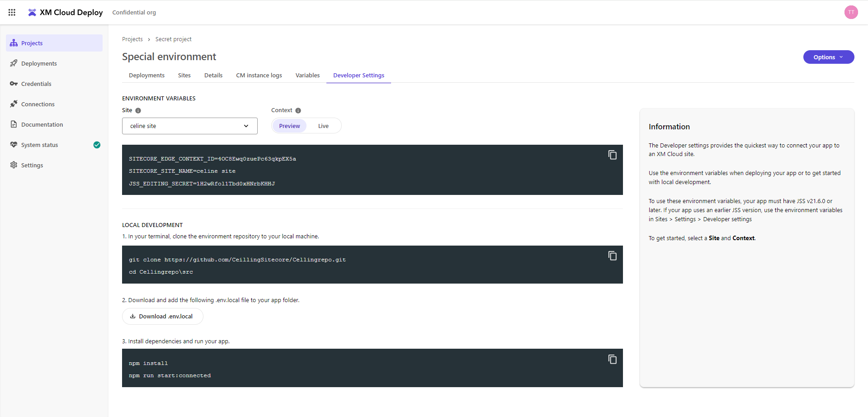Download the .env.local file
Viewport: 868px width, 417px height.
162,316
